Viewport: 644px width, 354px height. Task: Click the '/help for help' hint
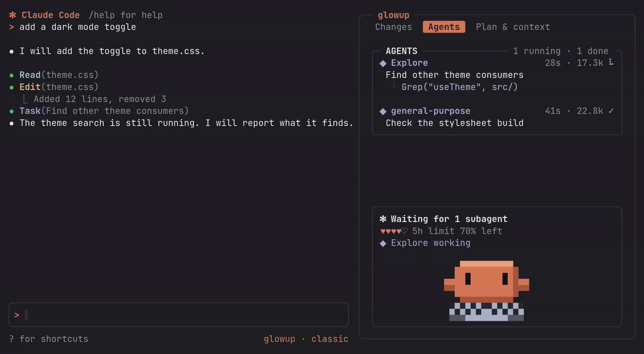click(126, 15)
